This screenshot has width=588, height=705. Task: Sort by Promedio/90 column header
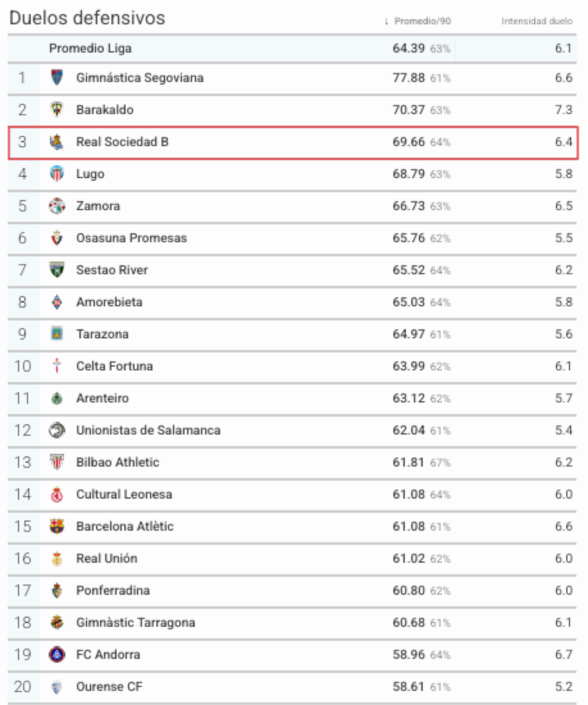click(x=422, y=21)
